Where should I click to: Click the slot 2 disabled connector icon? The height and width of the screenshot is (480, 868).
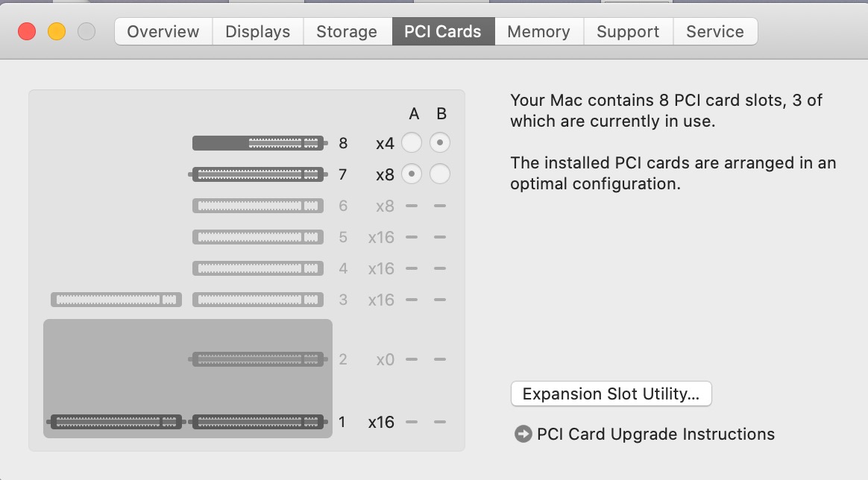[x=258, y=359]
